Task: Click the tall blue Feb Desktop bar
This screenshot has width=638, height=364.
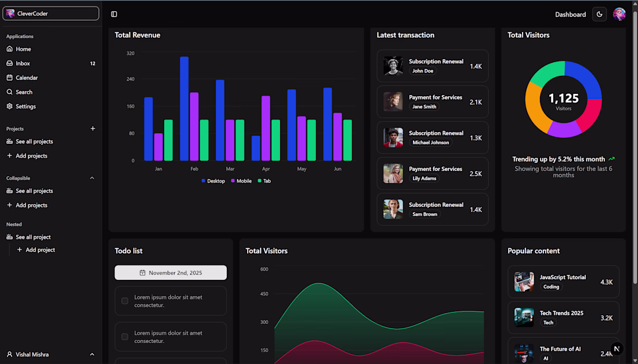Action: pos(184,108)
